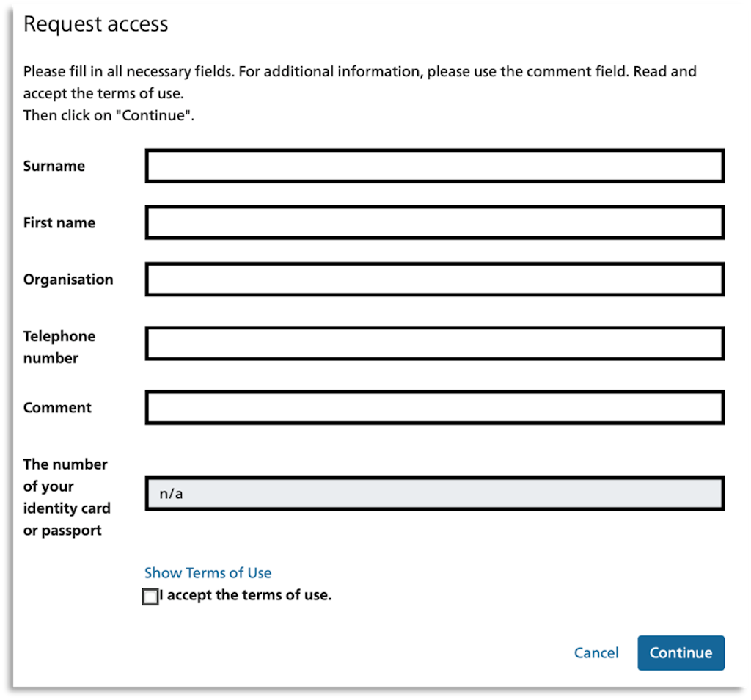Click Cancel to dismiss the form
The width and height of the screenshot is (751, 700).
pos(596,652)
